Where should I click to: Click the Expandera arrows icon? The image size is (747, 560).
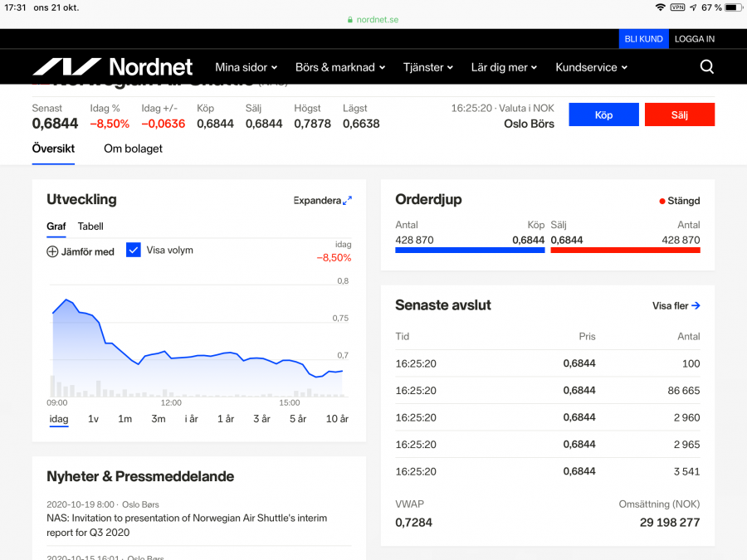347,200
